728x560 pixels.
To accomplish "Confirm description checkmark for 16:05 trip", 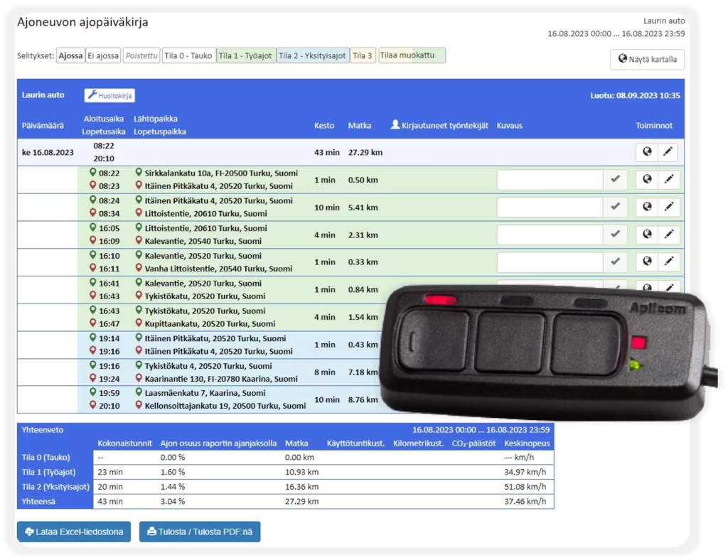I will (x=616, y=235).
